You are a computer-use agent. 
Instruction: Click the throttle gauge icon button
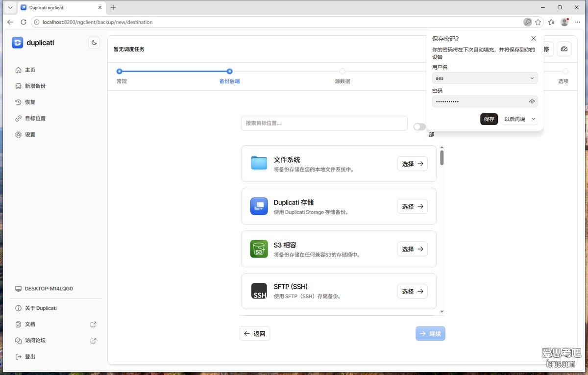[564, 49]
